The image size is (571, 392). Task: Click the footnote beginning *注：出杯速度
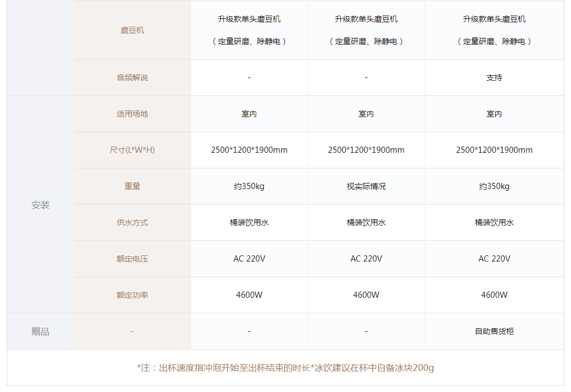285,367
